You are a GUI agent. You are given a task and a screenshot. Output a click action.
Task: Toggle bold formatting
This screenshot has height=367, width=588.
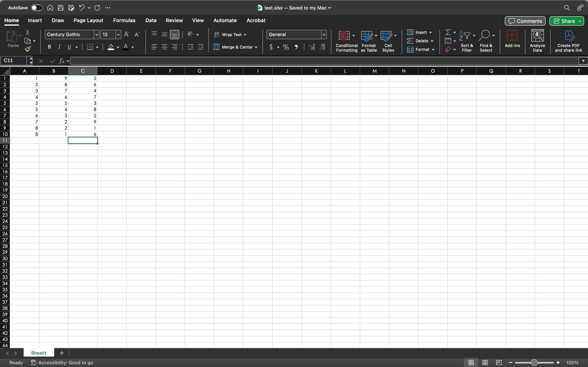tap(49, 47)
